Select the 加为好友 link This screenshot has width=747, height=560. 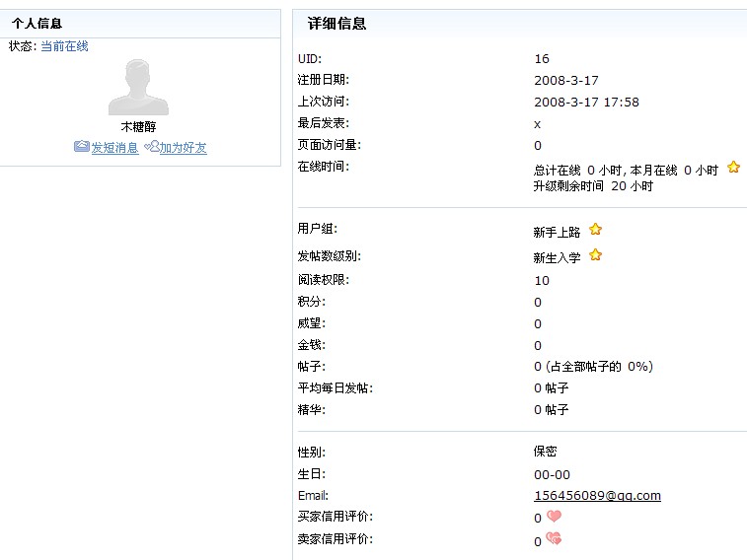(x=184, y=148)
